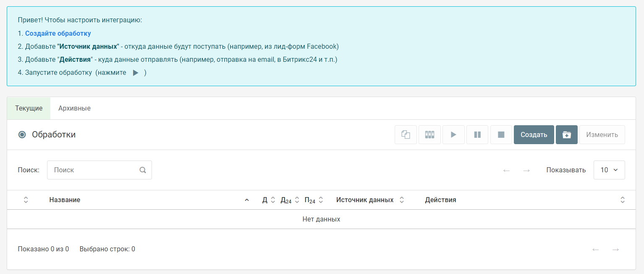Sort table by Название column arrow
The width and height of the screenshot is (644, 274).
(247, 200)
